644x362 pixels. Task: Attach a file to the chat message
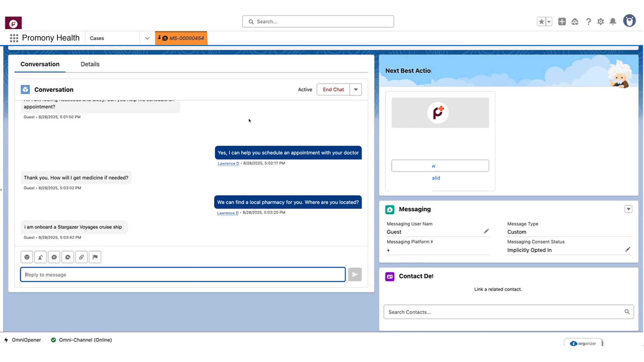[x=81, y=257]
